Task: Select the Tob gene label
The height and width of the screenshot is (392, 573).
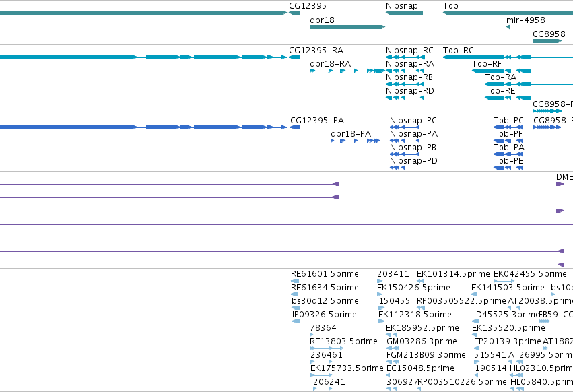Action: (450, 6)
